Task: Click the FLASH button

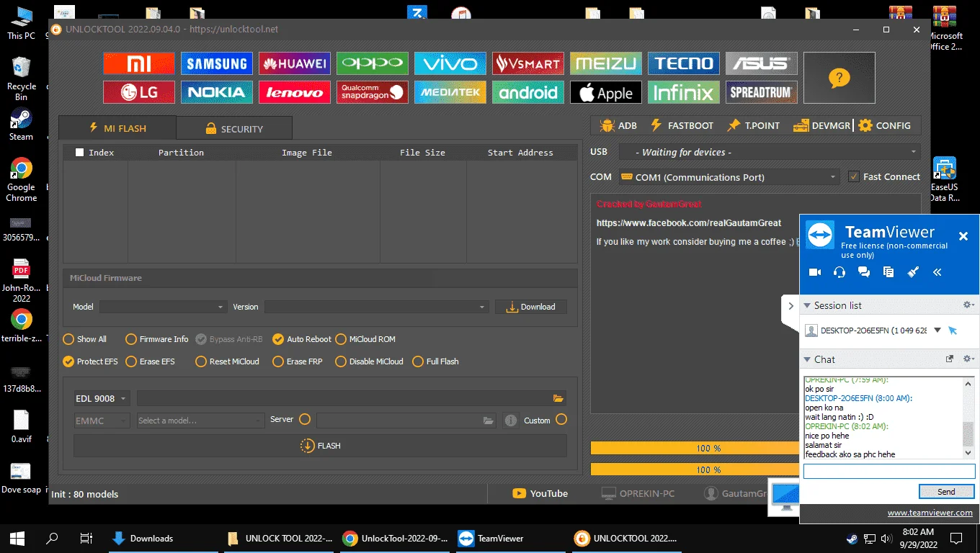Action: 320,446
